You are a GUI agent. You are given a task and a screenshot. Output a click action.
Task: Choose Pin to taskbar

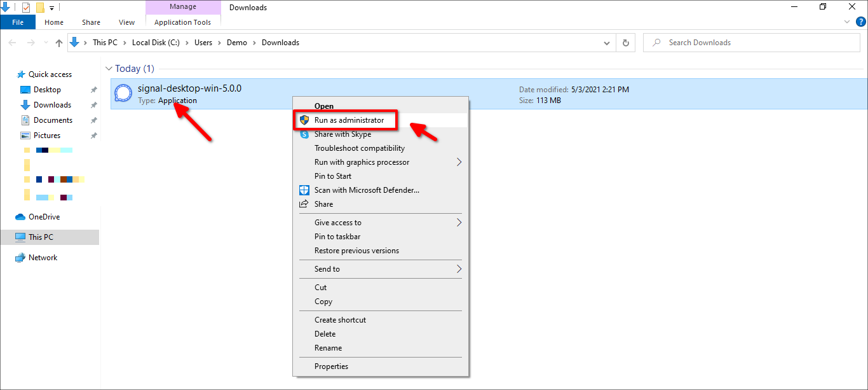point(381,237)
